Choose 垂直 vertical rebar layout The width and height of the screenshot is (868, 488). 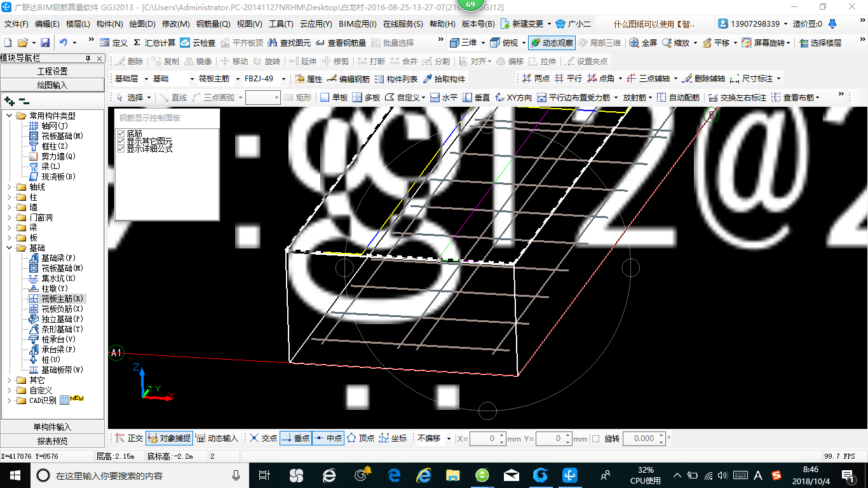[x=476, y=97]
